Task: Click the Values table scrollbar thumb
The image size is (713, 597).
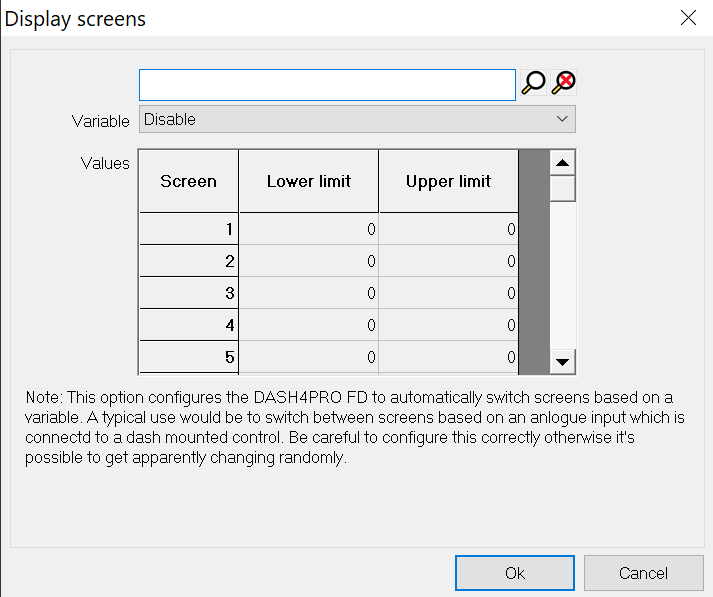Action: click(563, 188)
